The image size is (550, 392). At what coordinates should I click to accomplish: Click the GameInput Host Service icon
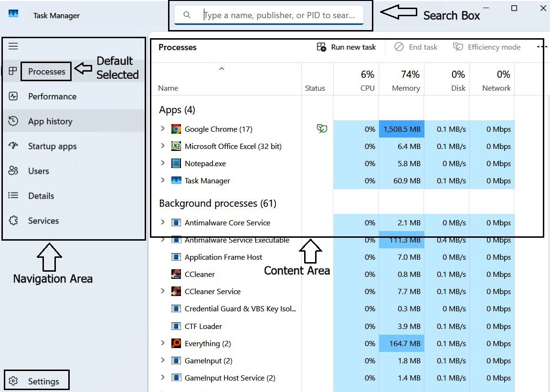176,378
